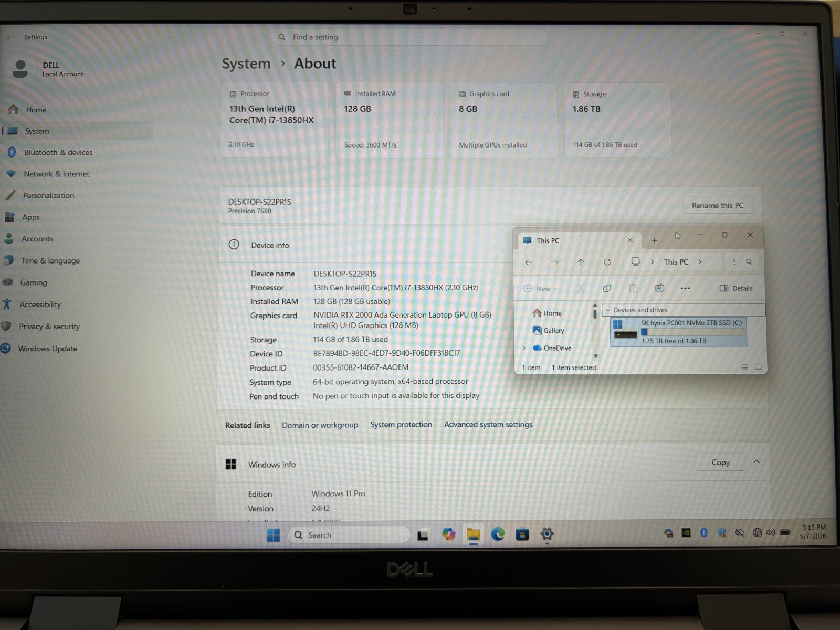Open the System protection link
Viewport: 840px width, 630px height.
[x=401, y=425]
